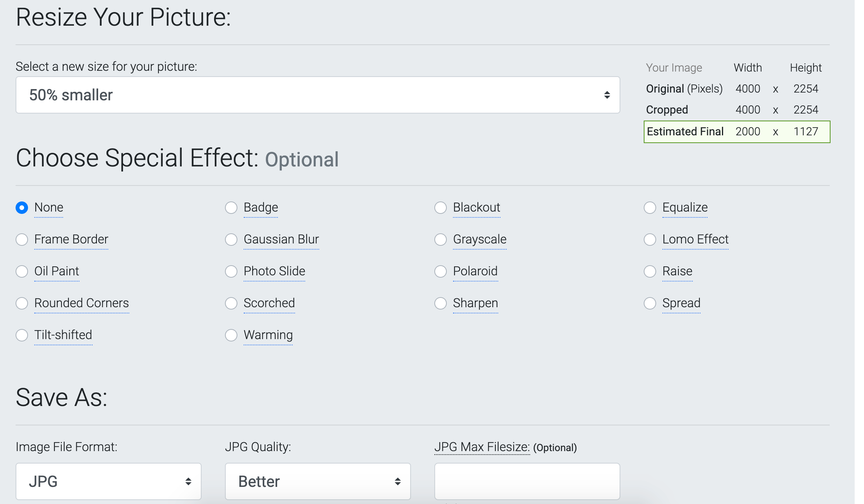
Task: Open the picture size dropdown
Action: [x=317, y=94]
